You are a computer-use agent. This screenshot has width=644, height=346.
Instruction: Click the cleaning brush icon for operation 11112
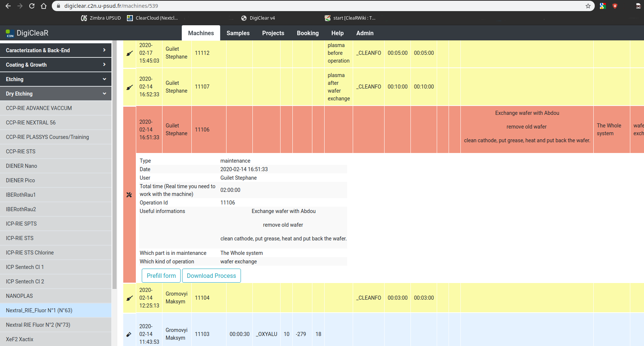[x=130, y=53]
